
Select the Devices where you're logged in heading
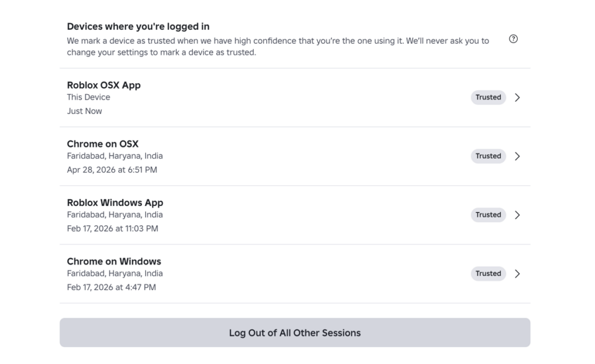tap(138, 26)
